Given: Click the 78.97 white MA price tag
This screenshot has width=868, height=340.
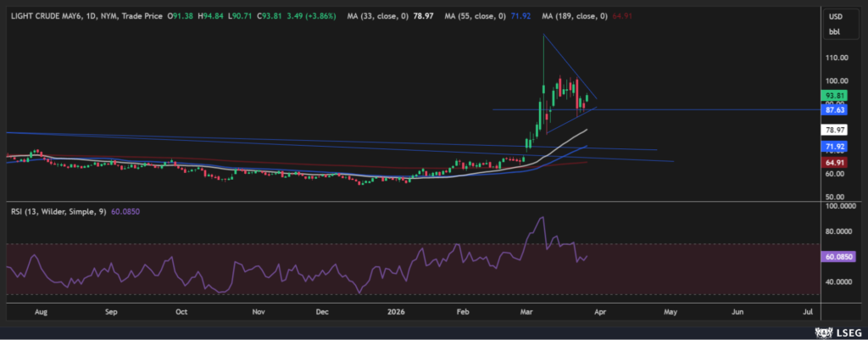Looking at the screenshot, I should click(834, 131).
